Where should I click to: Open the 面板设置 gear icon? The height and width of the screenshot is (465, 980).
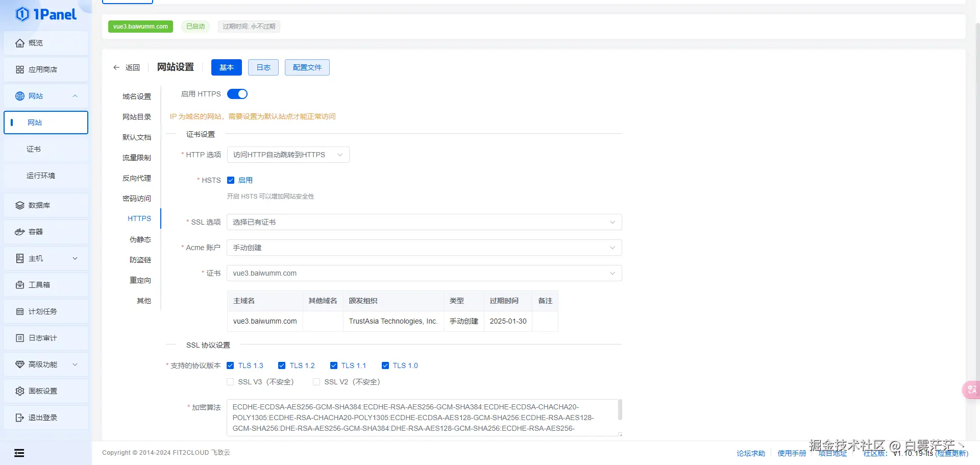click(20, 391)
